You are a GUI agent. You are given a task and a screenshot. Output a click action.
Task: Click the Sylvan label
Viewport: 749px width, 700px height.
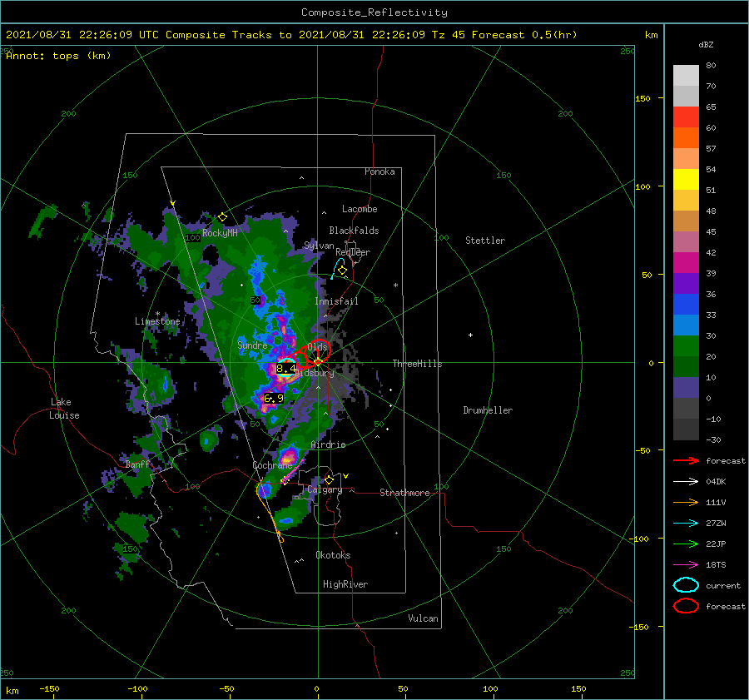pyautogui.click(x=319, y=246)
